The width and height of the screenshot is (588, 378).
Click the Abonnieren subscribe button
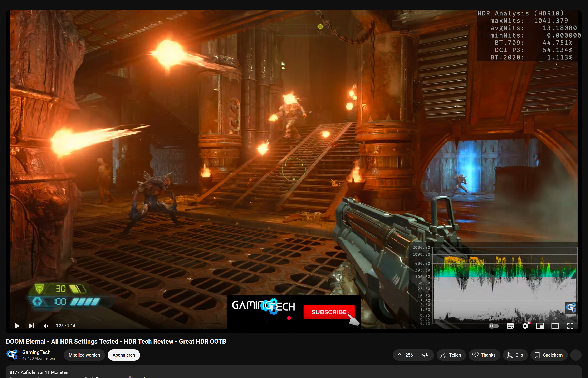click(x=124, y=355)
